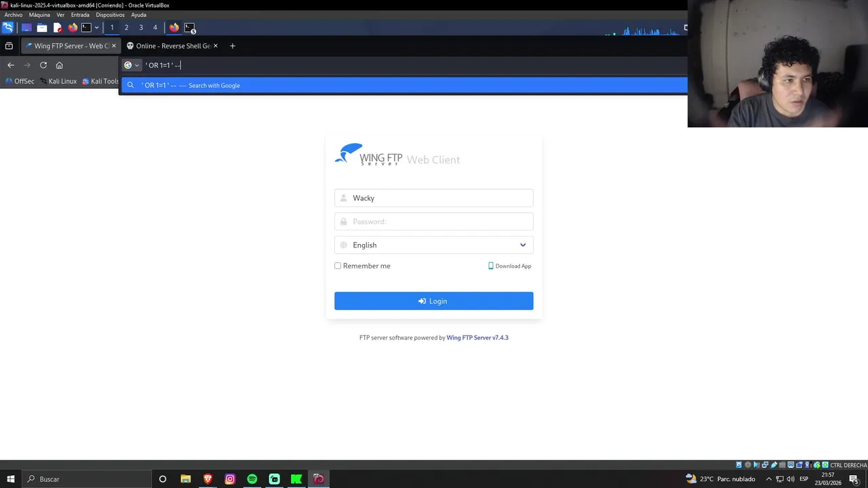Open Brave browser from the taskbar

click(x=208, y=479)
